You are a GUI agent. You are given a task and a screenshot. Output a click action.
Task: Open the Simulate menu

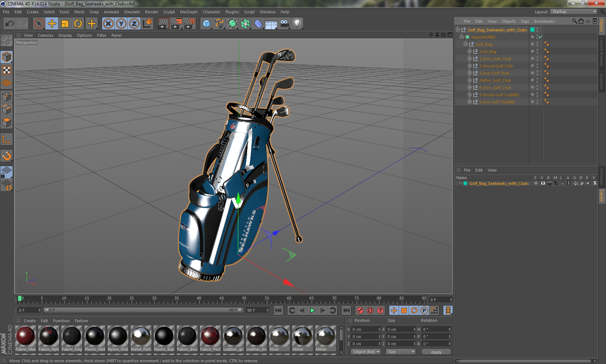(x=132, y=12)
